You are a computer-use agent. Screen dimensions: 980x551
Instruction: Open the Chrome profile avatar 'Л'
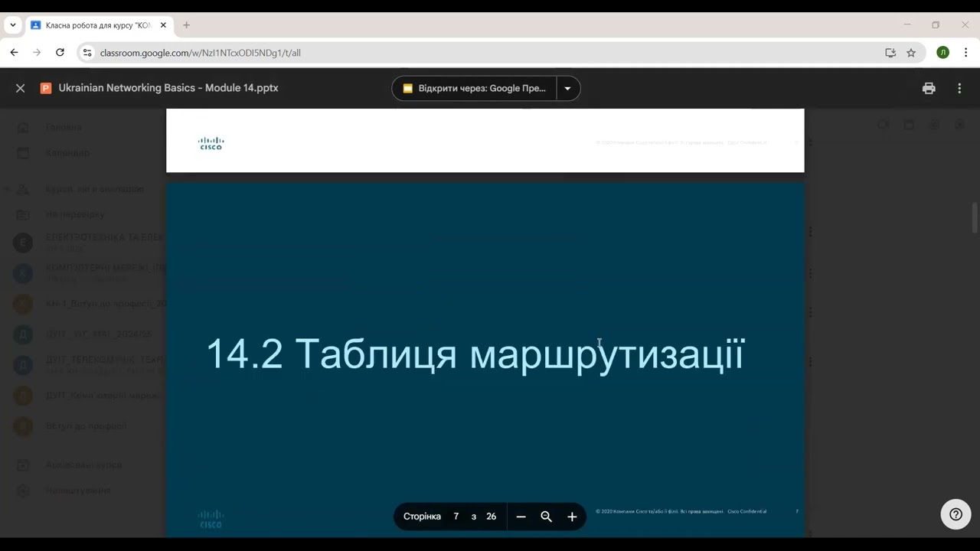[x=942, y=53]
